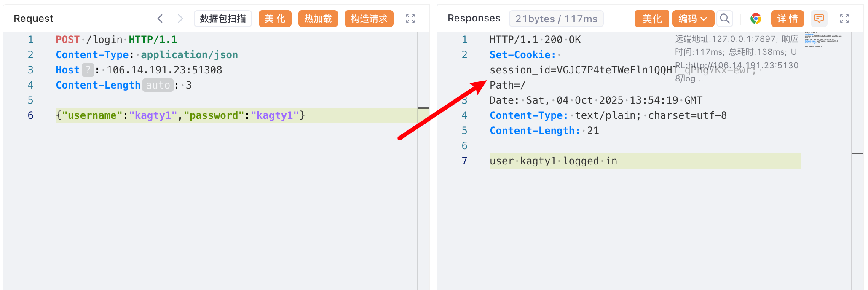Click 美化 button in Request panel
The image size is (868, 290).
pyautogui.click(x=275, y=19)
